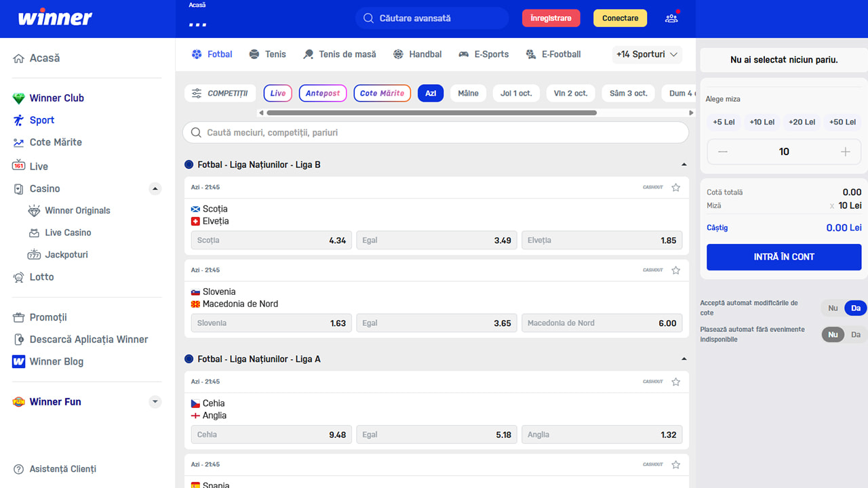
Task: Open Asistență Clienți help icon
Action: (18, 469)
